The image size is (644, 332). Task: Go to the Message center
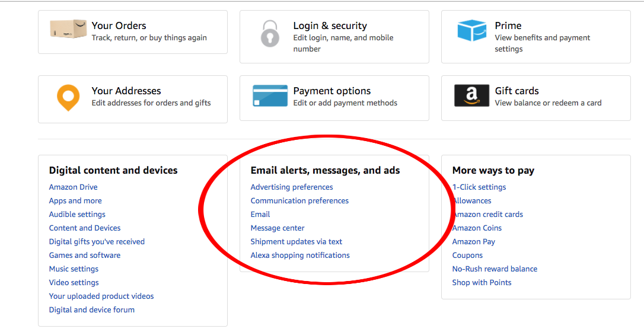coord(278,228)
